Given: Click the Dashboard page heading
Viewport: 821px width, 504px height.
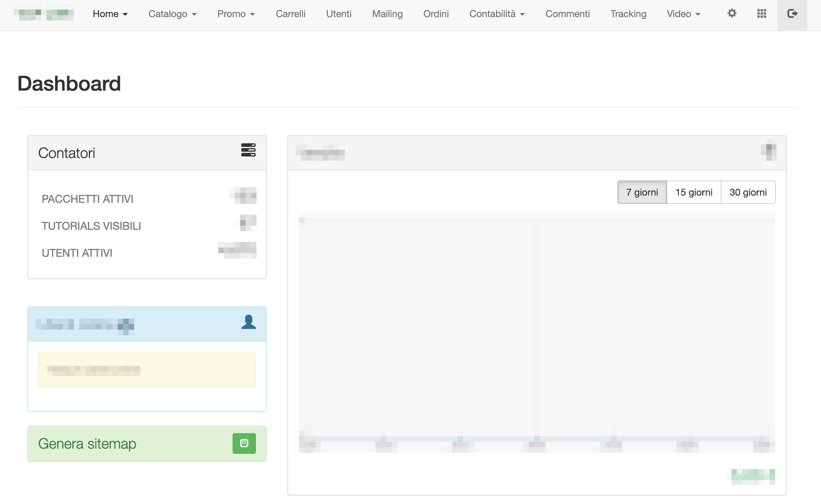Looking at the screenshot, I should 69,83.
